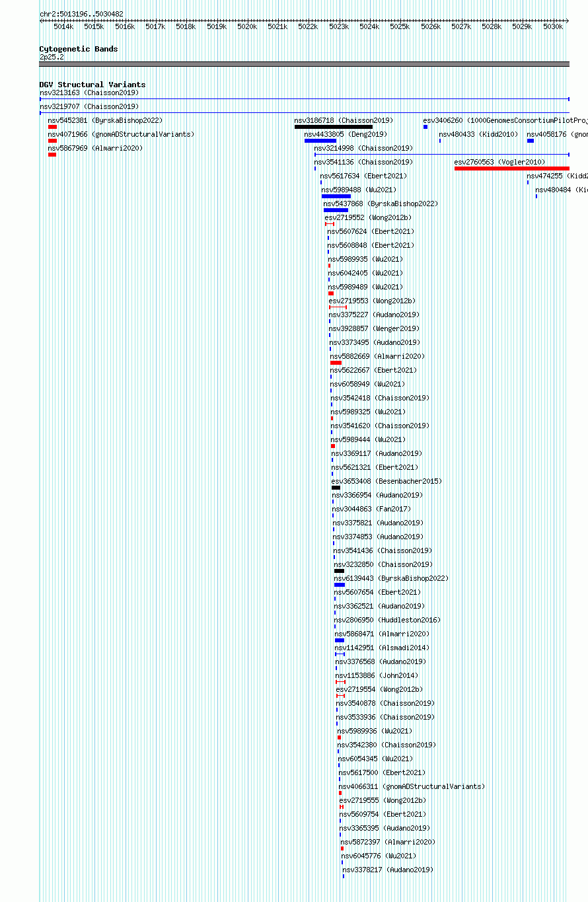Open nsv3540878 (Chaisson2019) label

(385, 703)
